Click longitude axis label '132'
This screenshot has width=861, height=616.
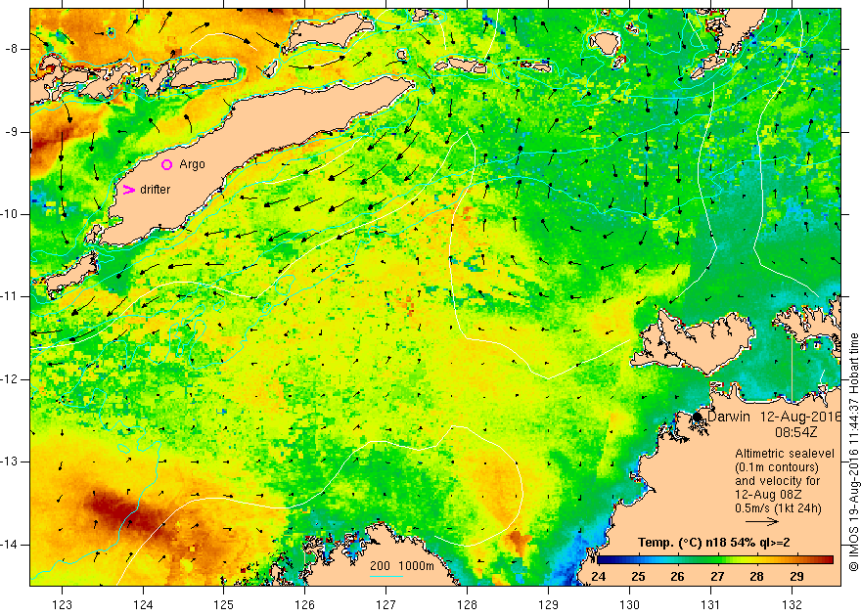point(792,604)
